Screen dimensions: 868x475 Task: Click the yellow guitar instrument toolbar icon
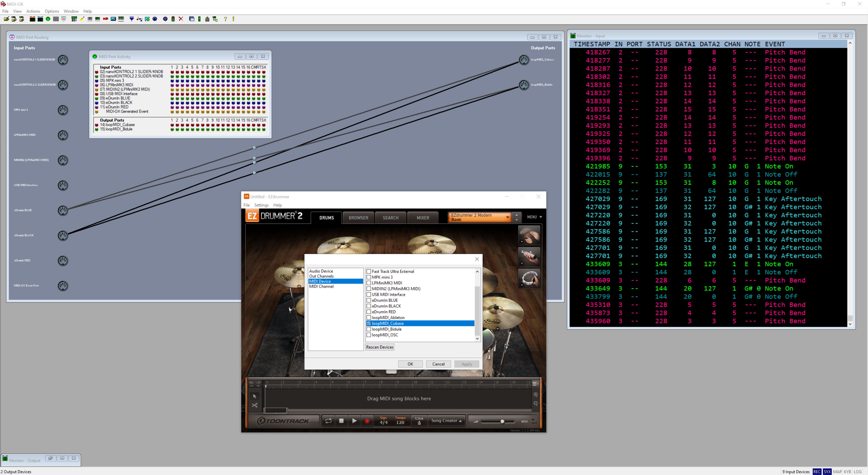pyautogui.click(x=82, y=19)
